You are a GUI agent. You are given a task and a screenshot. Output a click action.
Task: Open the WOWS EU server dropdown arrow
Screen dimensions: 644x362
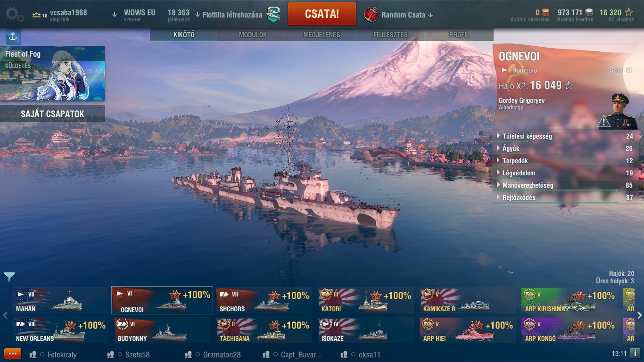[x=114, y=15]
